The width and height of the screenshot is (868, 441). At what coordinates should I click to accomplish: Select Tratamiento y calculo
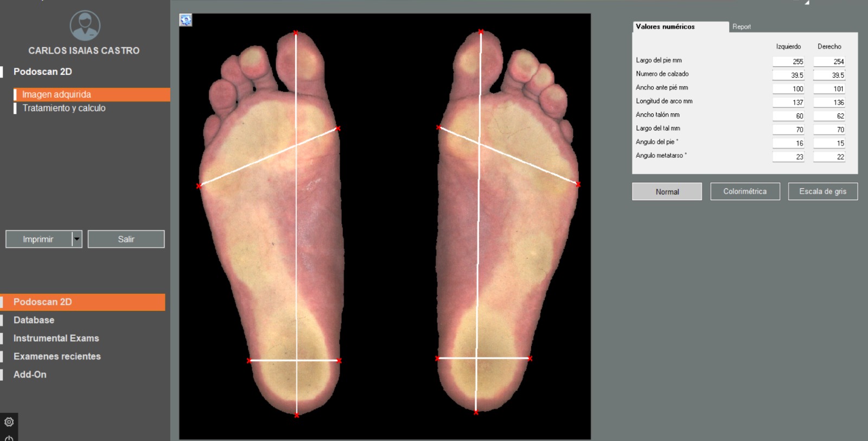click(64, 108)
